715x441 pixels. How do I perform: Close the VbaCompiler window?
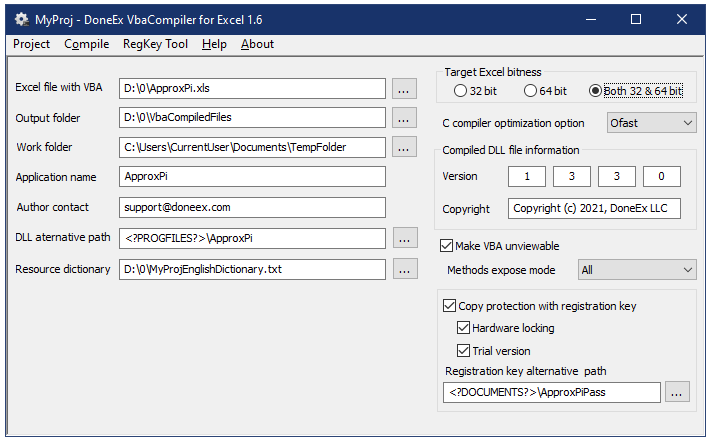682,19
